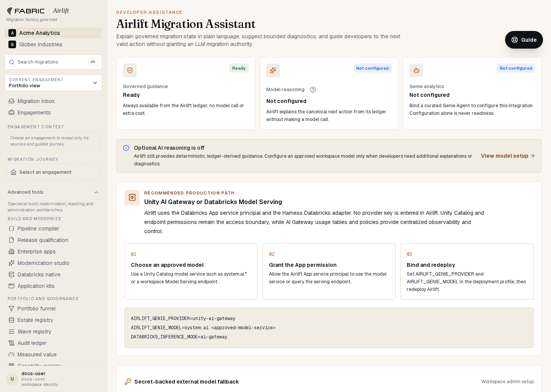Click the Audit ledger icon

11,343
